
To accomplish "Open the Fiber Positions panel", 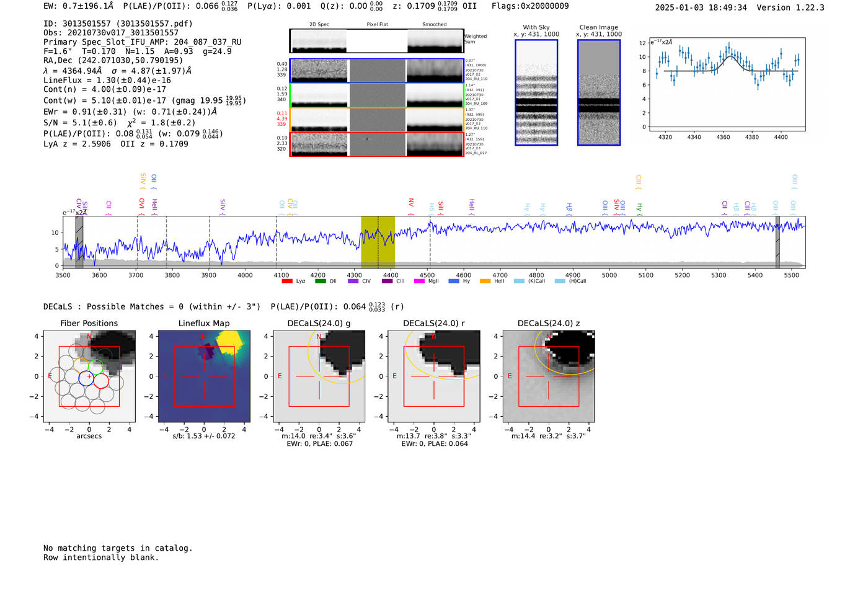I will (89, 376).
